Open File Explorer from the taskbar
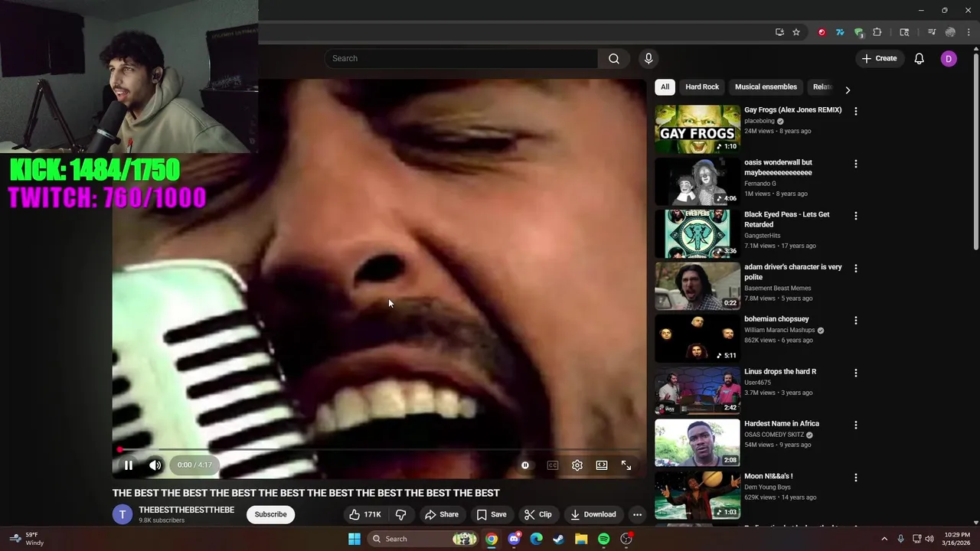 click(581, 539)
